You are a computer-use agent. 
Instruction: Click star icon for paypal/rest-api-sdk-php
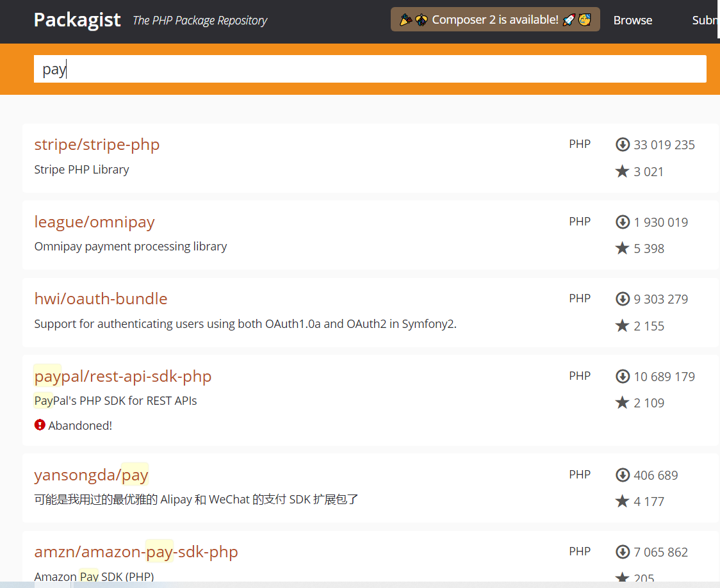tap(622, 402)
